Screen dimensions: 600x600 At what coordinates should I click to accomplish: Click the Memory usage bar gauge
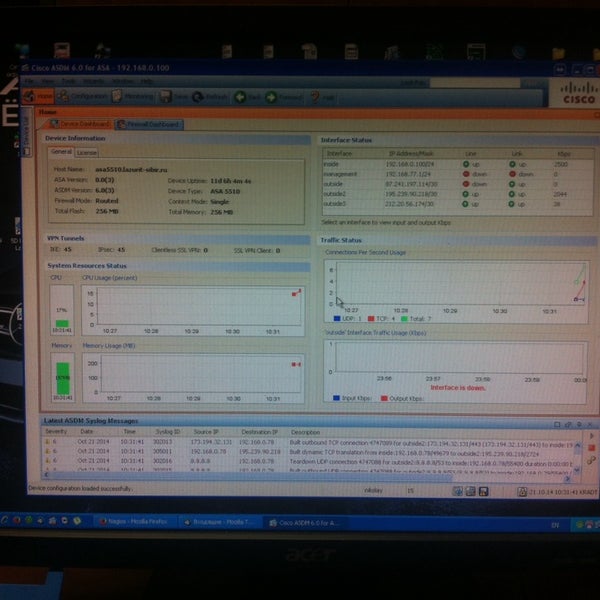pos(63,377)
